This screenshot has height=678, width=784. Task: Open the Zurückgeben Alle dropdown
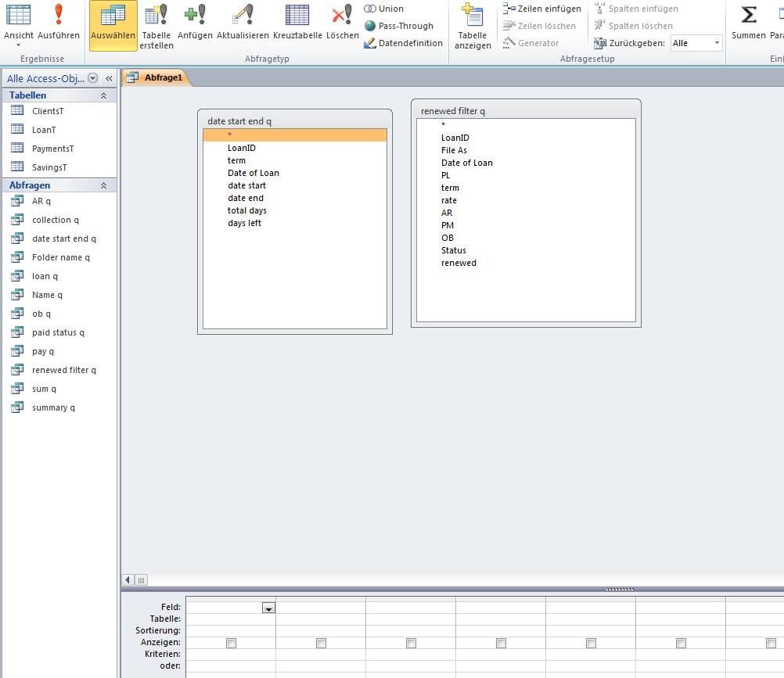point(717,43)
